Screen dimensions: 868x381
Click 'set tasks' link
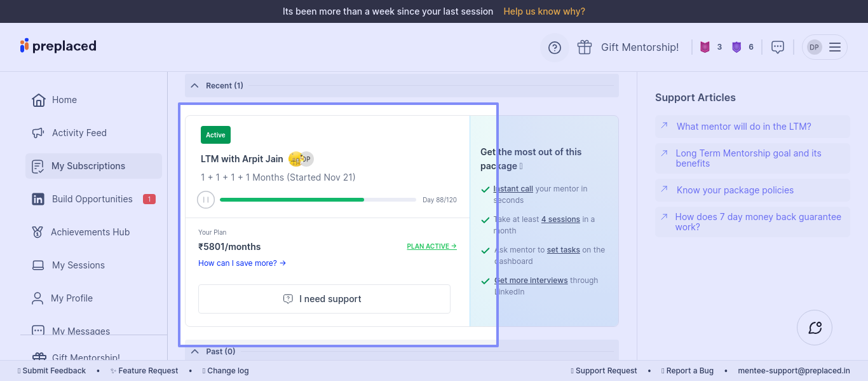click(564, 250)
